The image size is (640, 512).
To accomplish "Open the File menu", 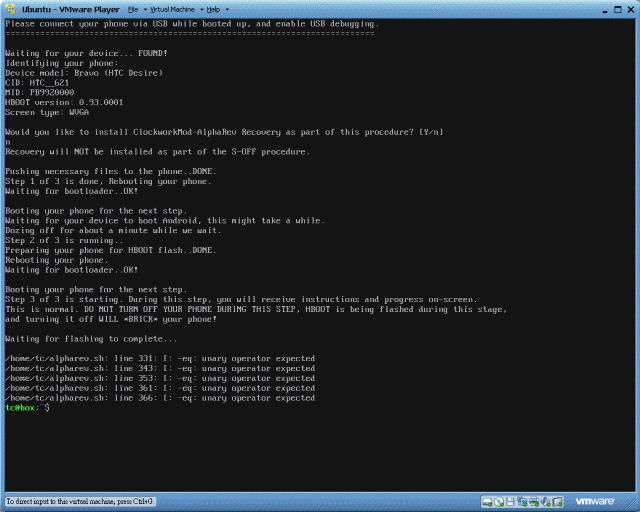I will 133,9.
